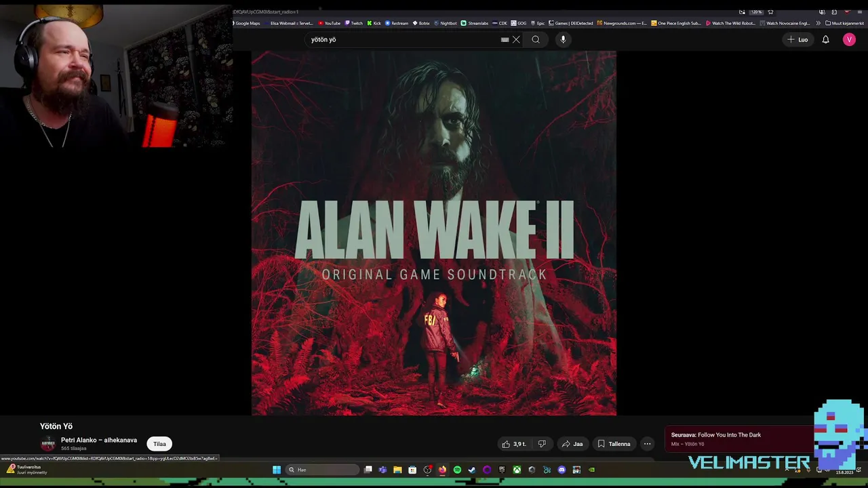Dislike the video
Image resolution: width=868 pixels, height=488 pixels.
(542, 444)
